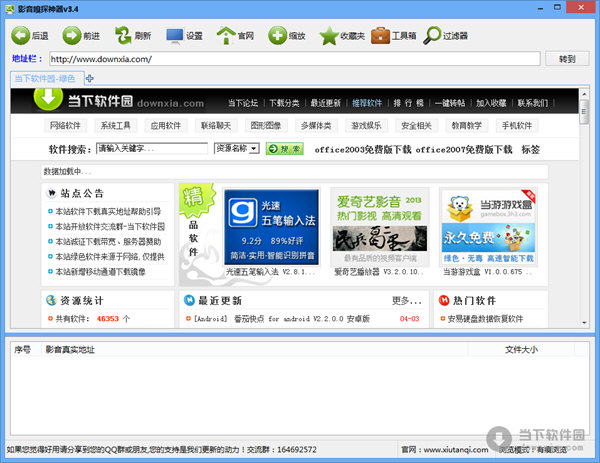Image resolution: width=600 pixels, height=463 pixels.
Task: Click the green 搜索 button
Action: 285,149
